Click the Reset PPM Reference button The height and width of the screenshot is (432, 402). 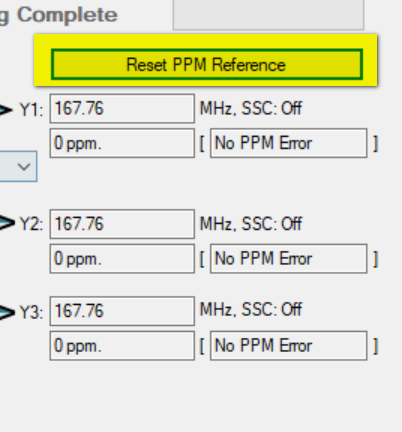(207, 64)
